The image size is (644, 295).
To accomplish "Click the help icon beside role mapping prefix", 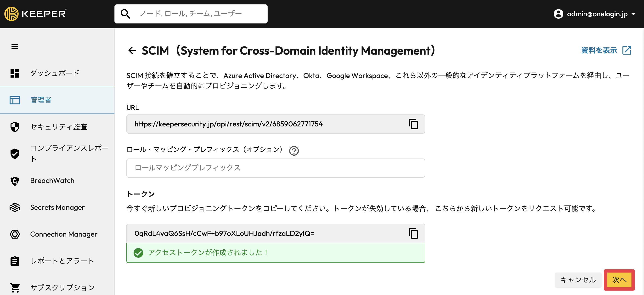I will [x=294, y=151].
